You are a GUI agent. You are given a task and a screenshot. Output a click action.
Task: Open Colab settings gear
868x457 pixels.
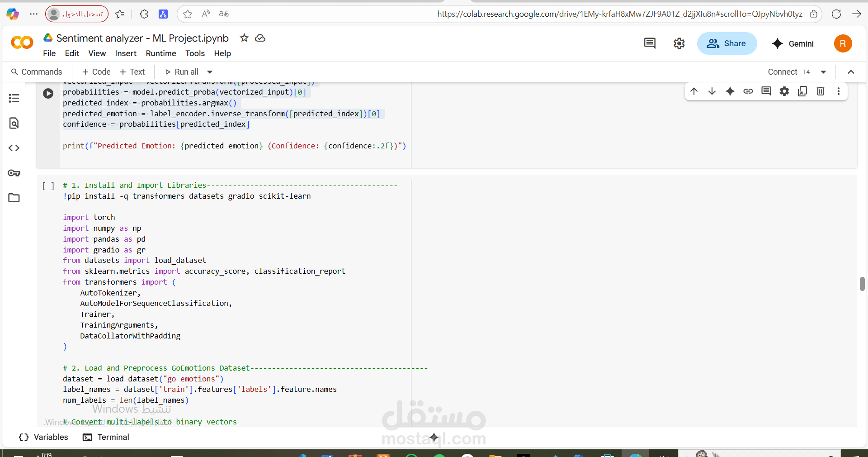click(679, 43)
